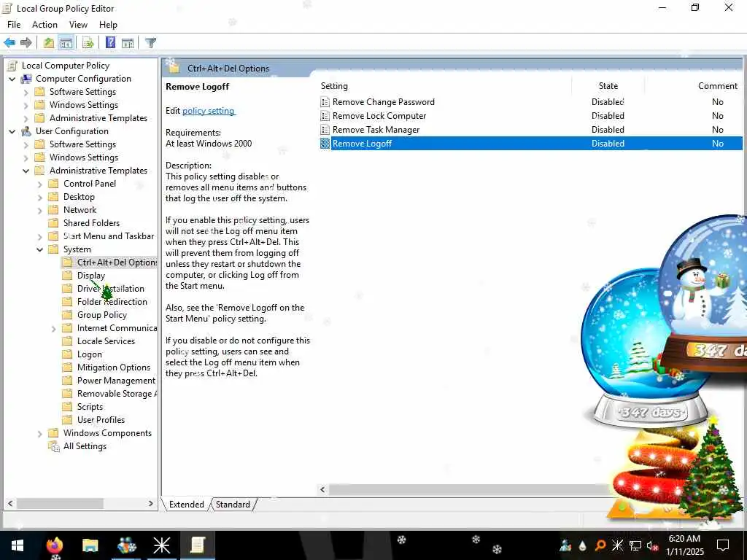747x560 pixels.
Task: Select the Scripts tree item
Action: (x=90, y=407)
